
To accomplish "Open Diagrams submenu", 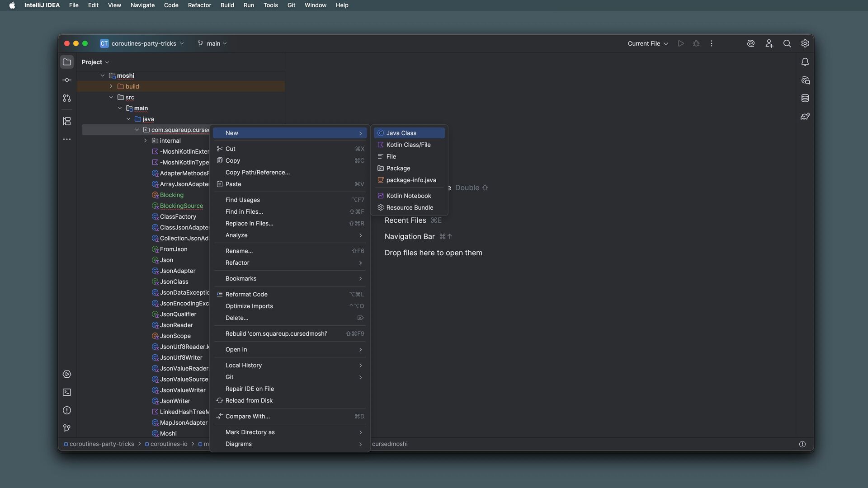I will pos(290,444).
